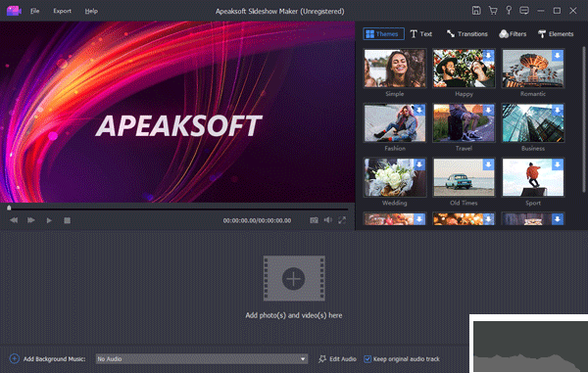Viewport: 588px width, 373px height.
Task: Switch to the Text tab
Action: tap(421, 33)
